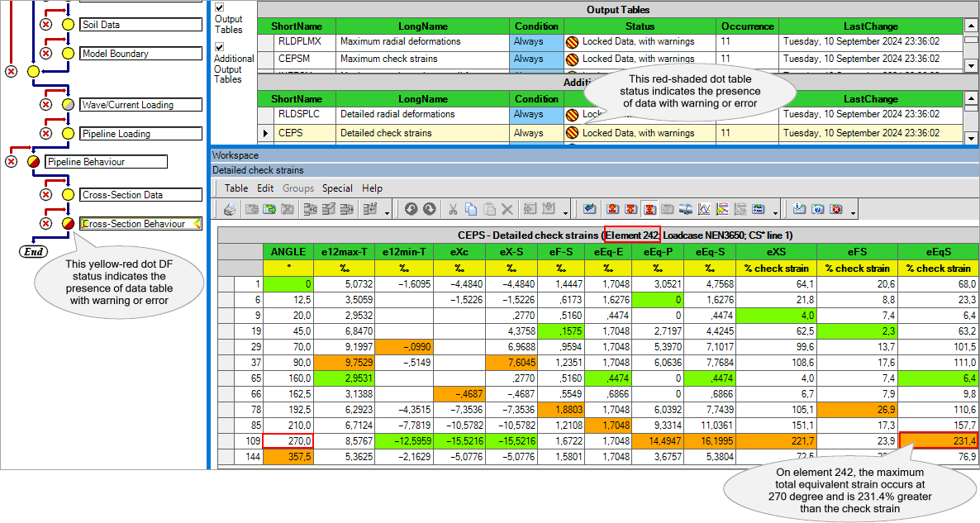Click the yellow-red status dot beside Cross-Section Behaviour
This screenshot has width=980, height=523.
point(68,224)
